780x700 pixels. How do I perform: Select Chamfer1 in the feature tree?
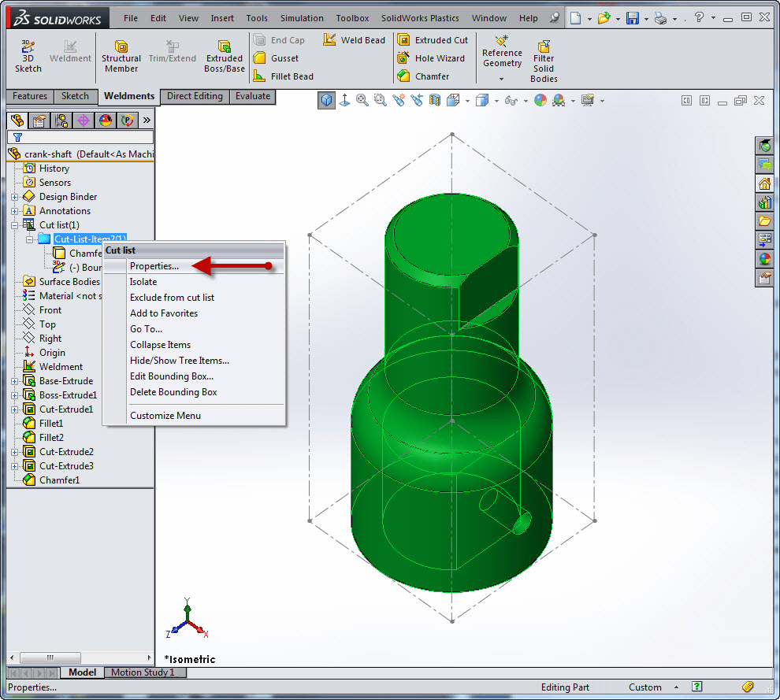(x=59, y=480)
